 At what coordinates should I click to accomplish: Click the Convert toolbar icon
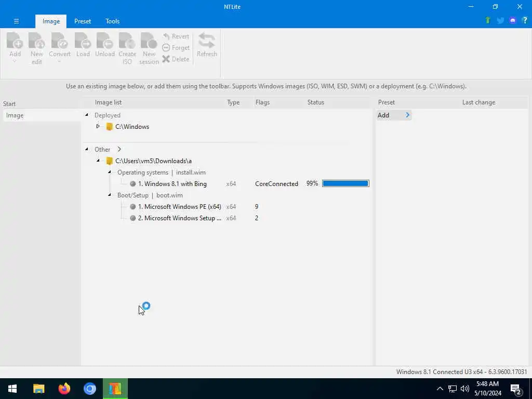point(59,41)
